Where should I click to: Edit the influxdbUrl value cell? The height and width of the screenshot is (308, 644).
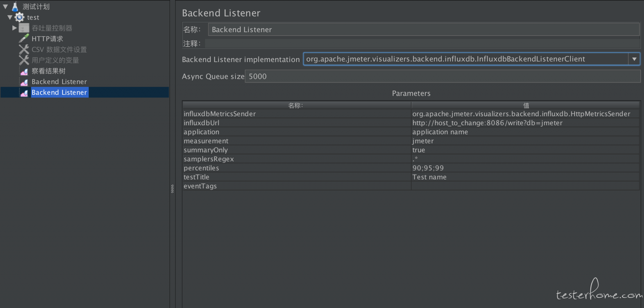coord(525,123)
